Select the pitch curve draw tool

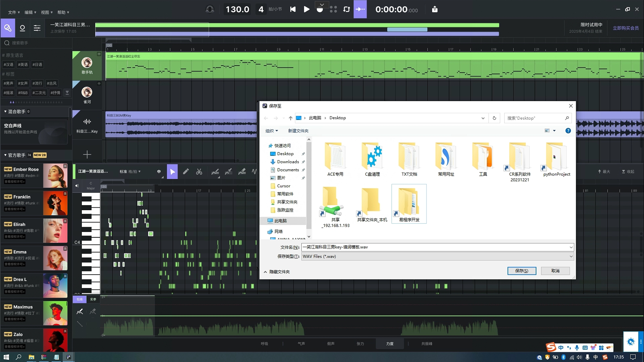[x=215, y=172]
